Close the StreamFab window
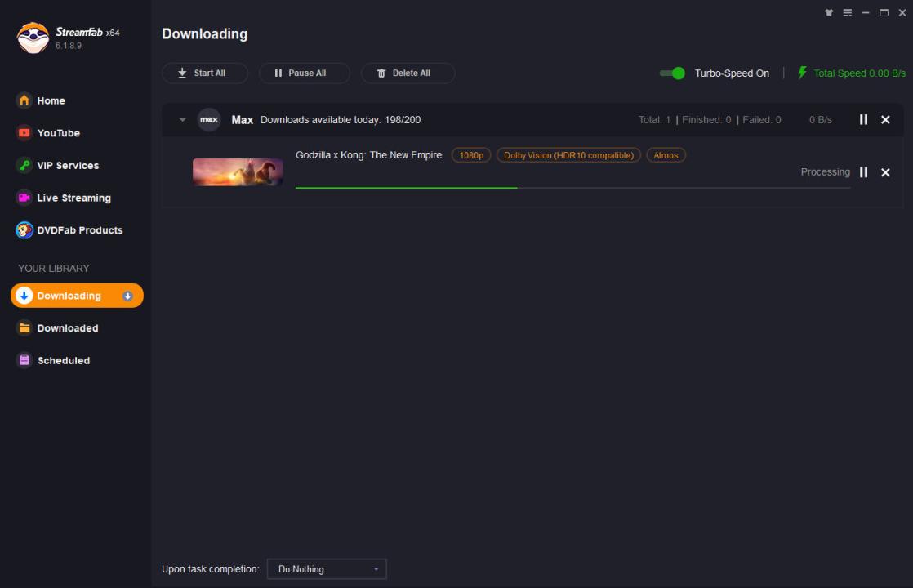 [x=902, y=13]
